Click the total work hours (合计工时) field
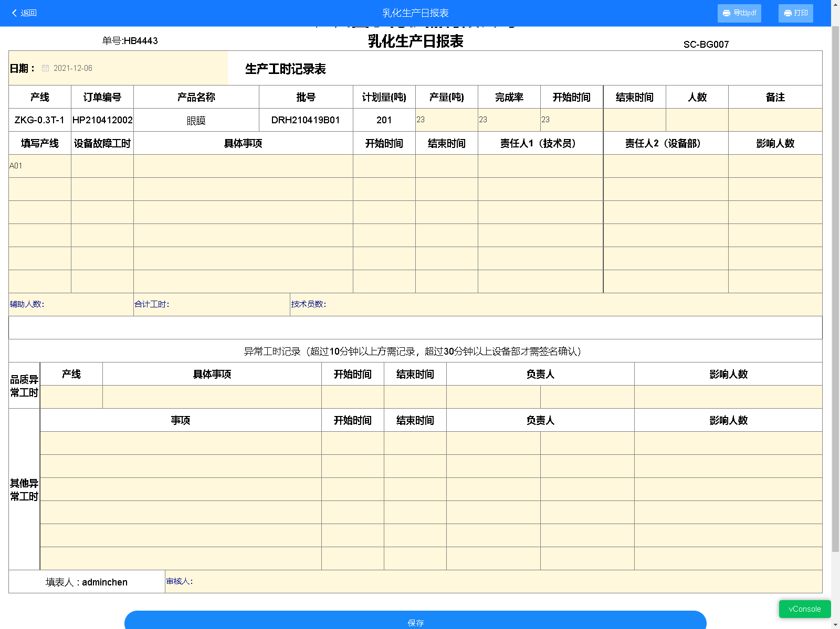840x629 pixels. click(x=226, y=304)
